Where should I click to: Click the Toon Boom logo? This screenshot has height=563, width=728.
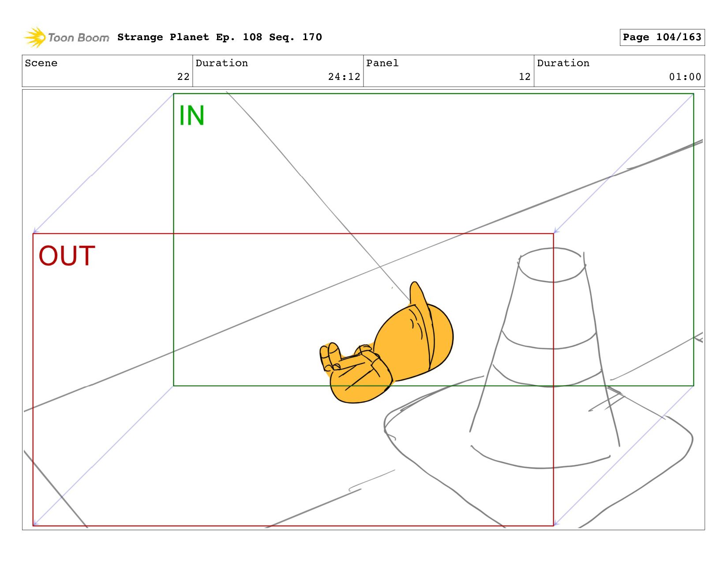[x=66, y=38]
